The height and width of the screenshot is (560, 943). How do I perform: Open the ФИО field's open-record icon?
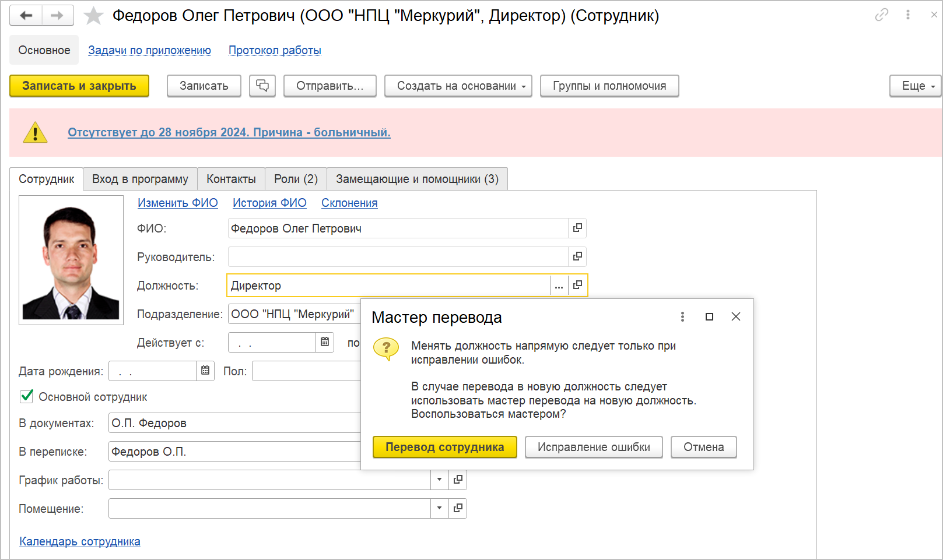(x=577, y=228)
